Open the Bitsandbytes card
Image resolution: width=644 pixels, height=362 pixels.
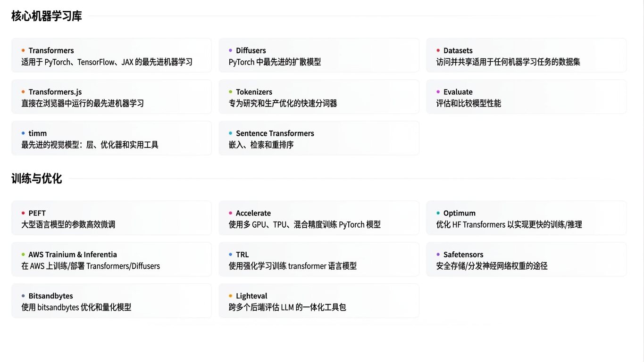point(111,301)
